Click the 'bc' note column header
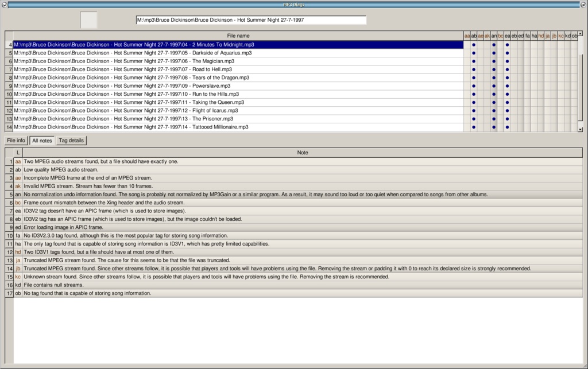This screenshot has width=588, height=369. click(500, 36)
